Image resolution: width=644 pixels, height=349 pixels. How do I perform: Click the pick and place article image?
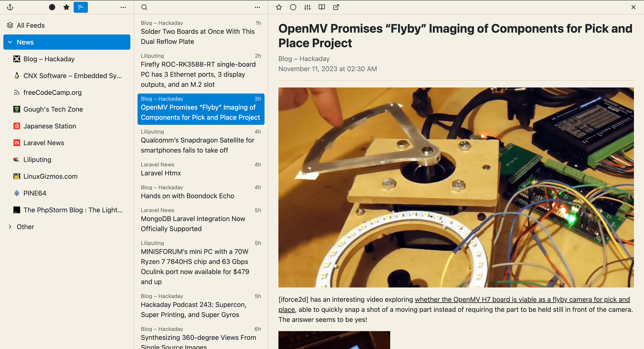(x=456, y=187)
